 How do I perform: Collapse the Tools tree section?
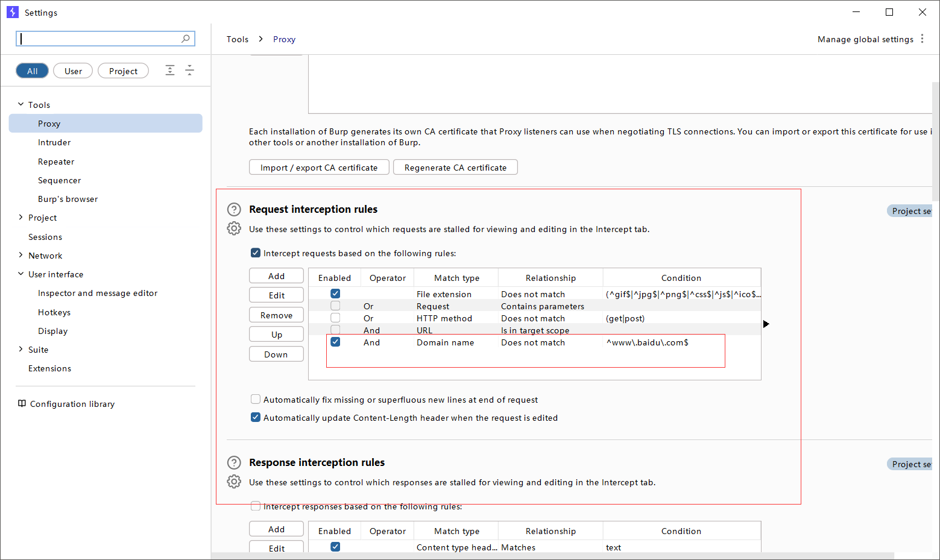(21, 104)
